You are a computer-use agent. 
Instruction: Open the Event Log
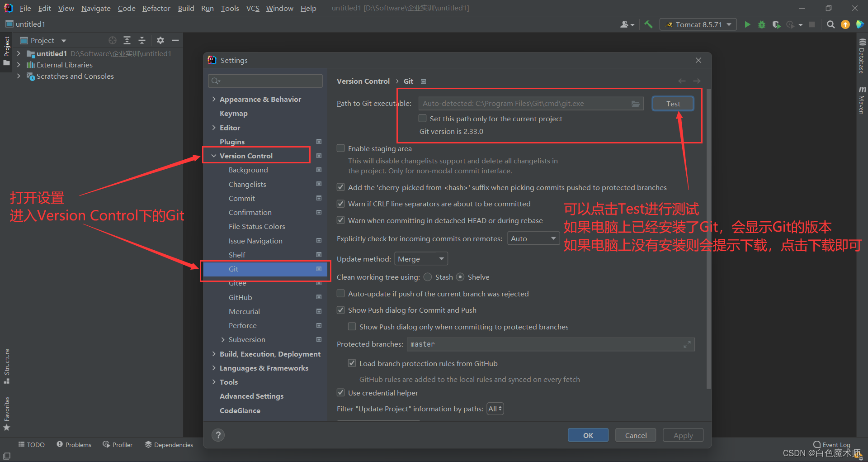pos(832,445)
